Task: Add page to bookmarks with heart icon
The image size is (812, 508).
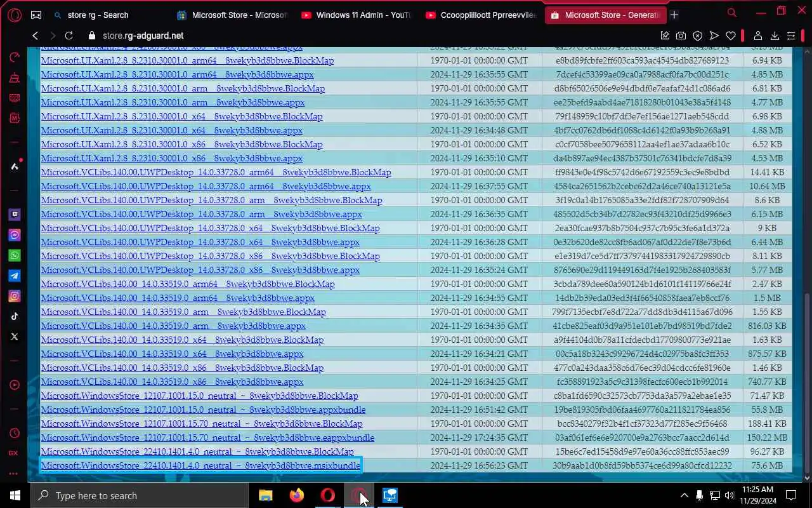Action: [x=731, y=36]
